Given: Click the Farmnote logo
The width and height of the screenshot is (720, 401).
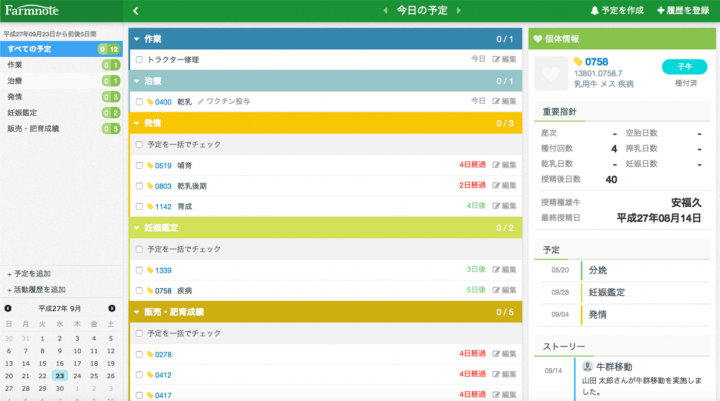Looking at the screenshot, I should 32,11.
